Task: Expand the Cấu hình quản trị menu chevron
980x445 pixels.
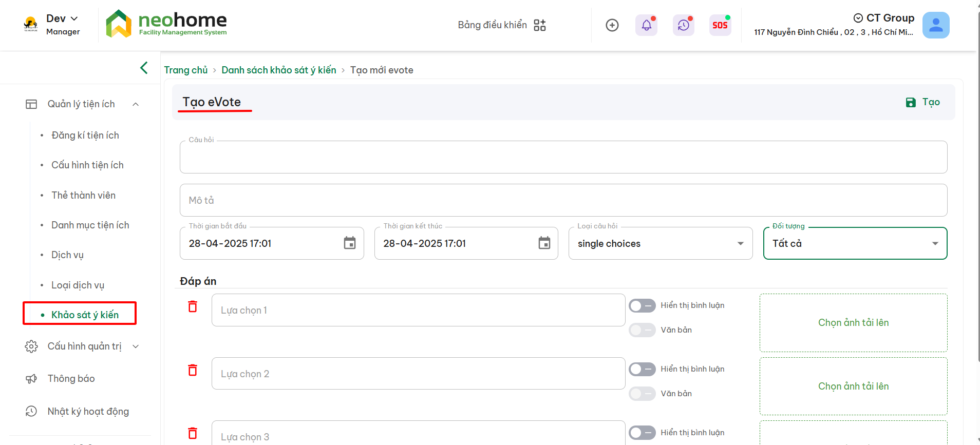Action: [136, 346]
